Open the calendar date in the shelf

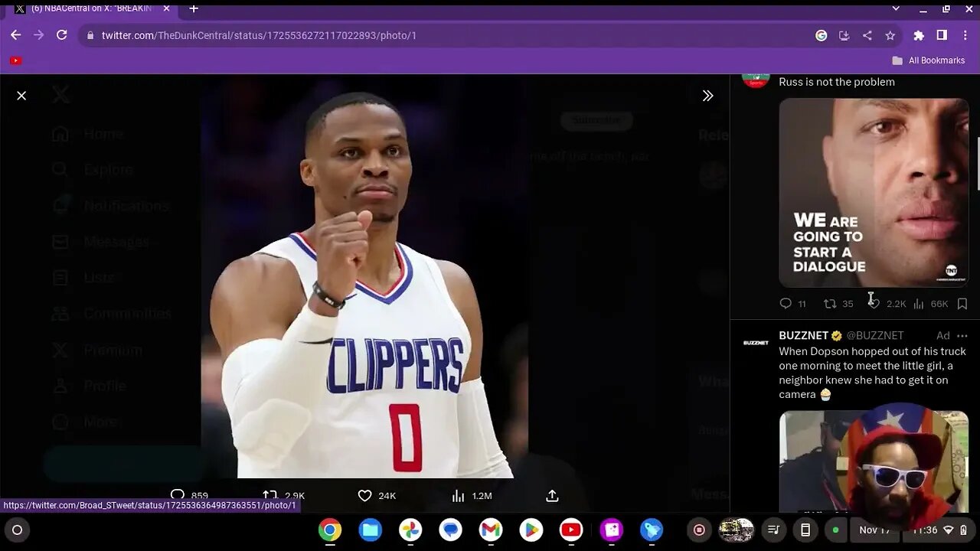click(874, 530)
